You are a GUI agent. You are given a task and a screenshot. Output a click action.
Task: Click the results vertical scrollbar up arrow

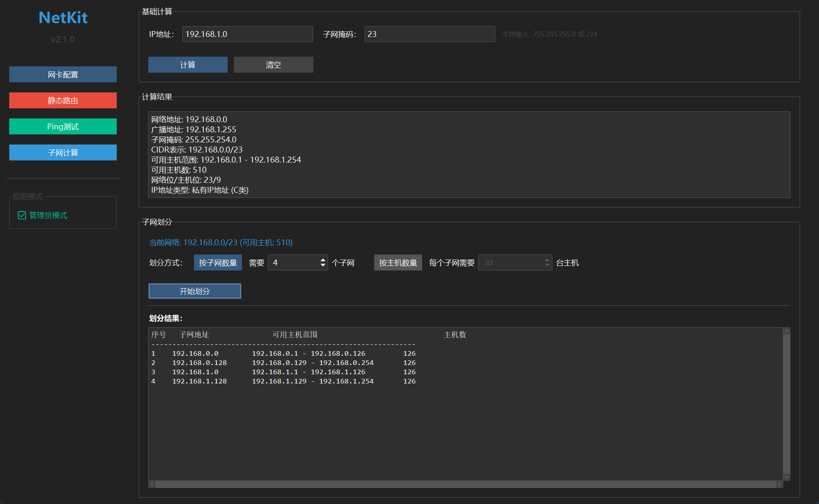click(787, 331)
